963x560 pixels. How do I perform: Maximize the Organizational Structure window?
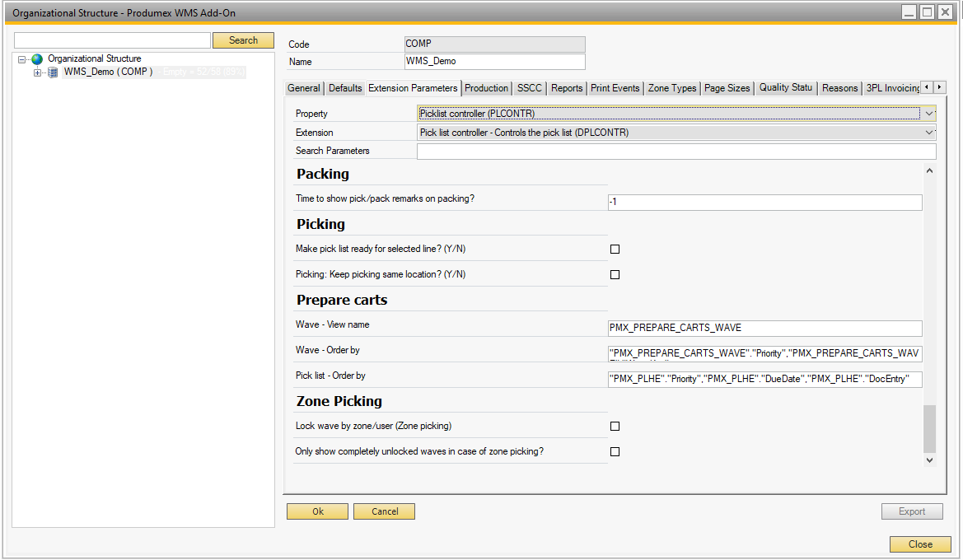927,12
